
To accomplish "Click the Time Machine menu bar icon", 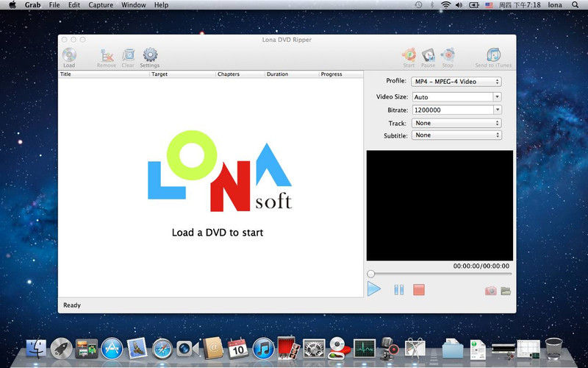I will (x=418, y=5).
